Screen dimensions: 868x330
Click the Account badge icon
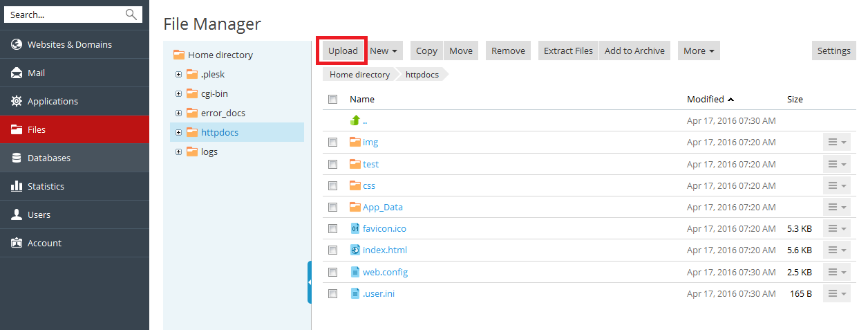tap(17, 243)
